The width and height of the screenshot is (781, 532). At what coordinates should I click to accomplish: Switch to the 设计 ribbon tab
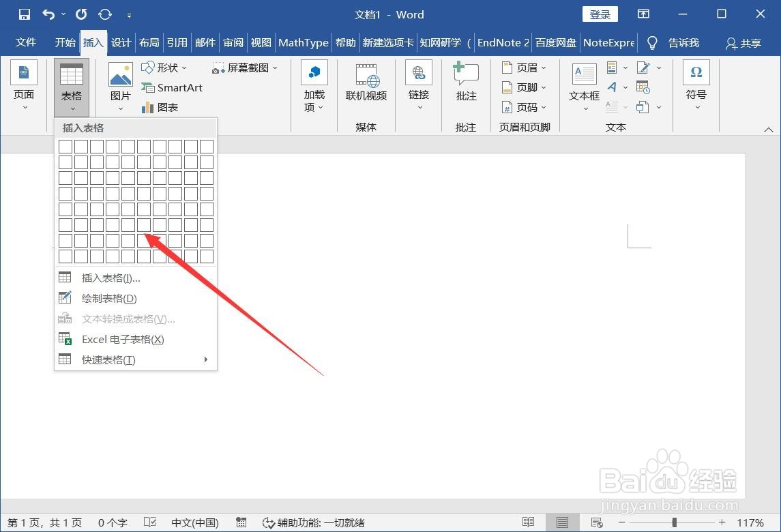pyautogui.click(x=121, y=42)
